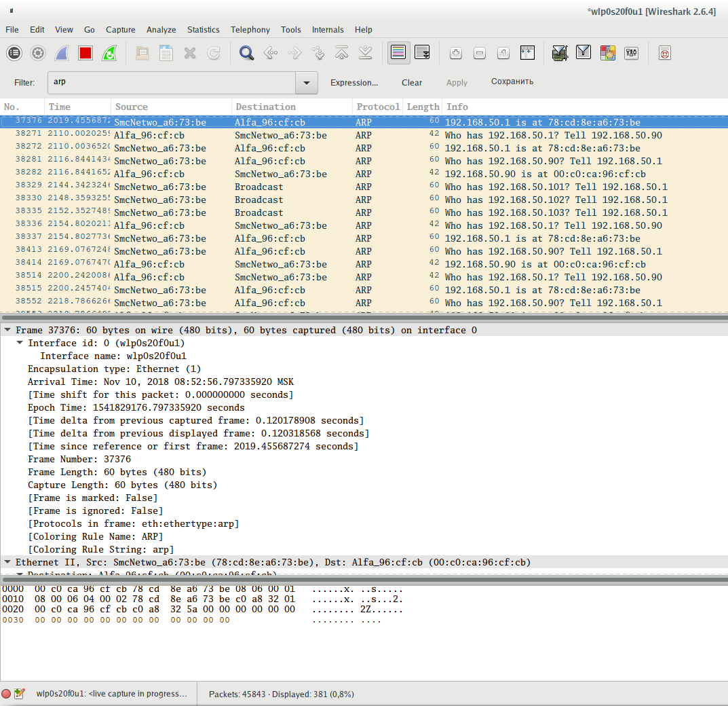This screenshot has width=728, height=706.
Task: Open preferences tools icon
Action: (x=631, y=53)
